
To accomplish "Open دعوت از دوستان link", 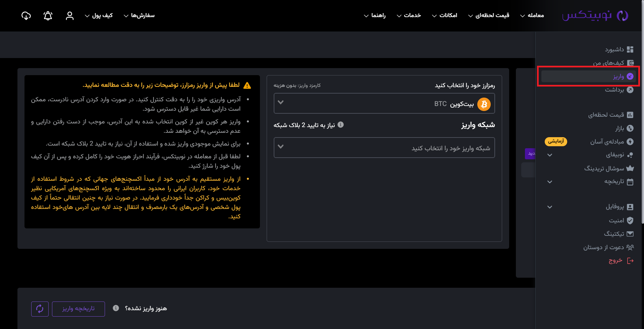I will point(604,247).
